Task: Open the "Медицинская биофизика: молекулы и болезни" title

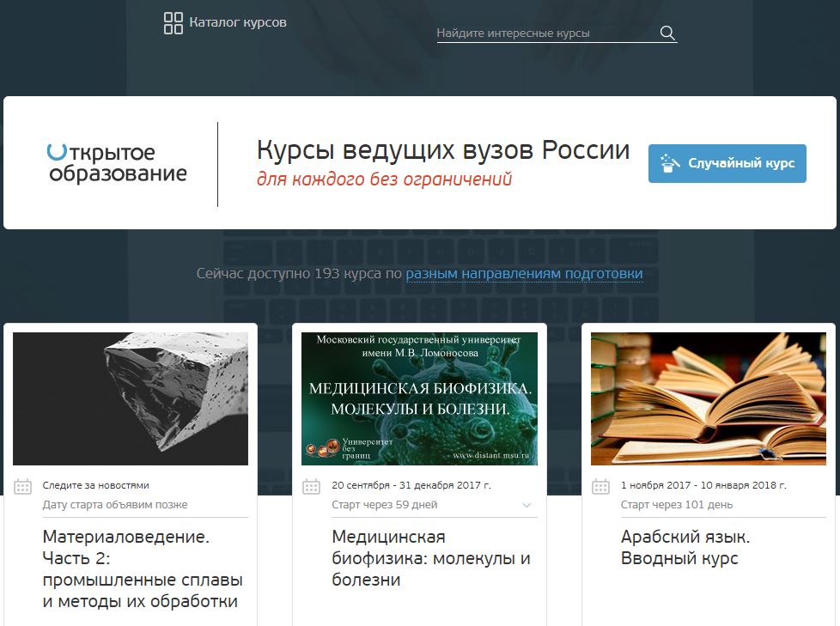Action: [430, 558]
